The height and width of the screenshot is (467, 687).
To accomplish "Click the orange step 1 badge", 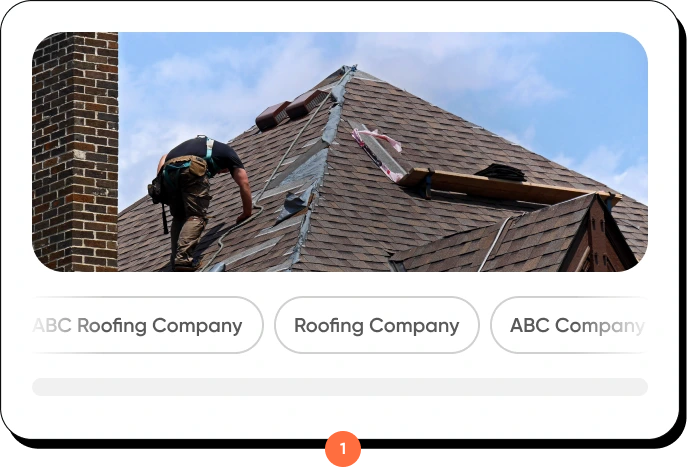I will point(343,449).
